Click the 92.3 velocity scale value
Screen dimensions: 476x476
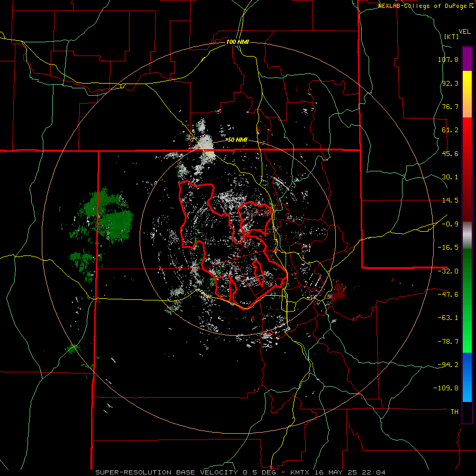click(450, 83)
